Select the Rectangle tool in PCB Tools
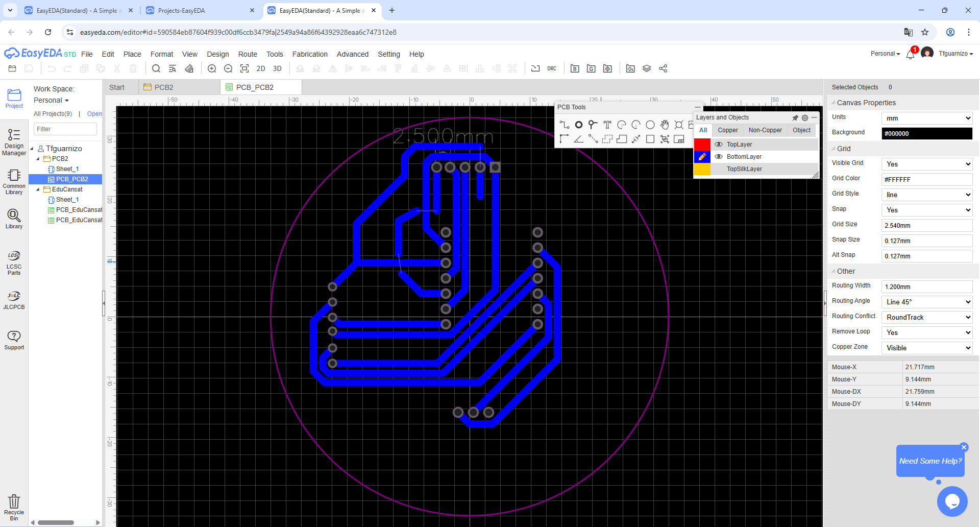 [650, 139]
